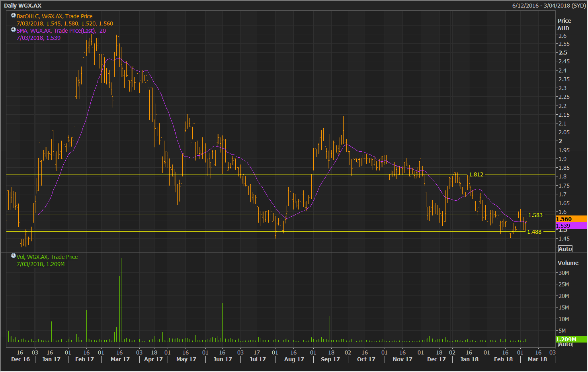Image resolution: width=588 pixels, height=372 pixels.
Task: Select the BarOHLC, WGX.AX, Trade Price legend label
Action: click(x=55, y=16)
